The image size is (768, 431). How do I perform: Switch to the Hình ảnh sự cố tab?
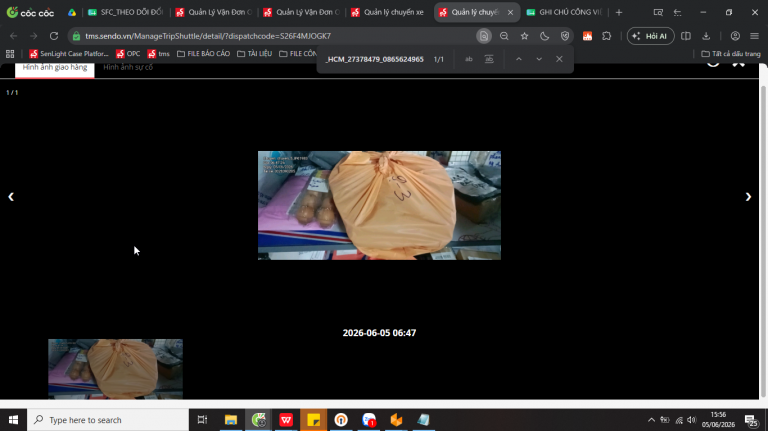click(128, 68)
